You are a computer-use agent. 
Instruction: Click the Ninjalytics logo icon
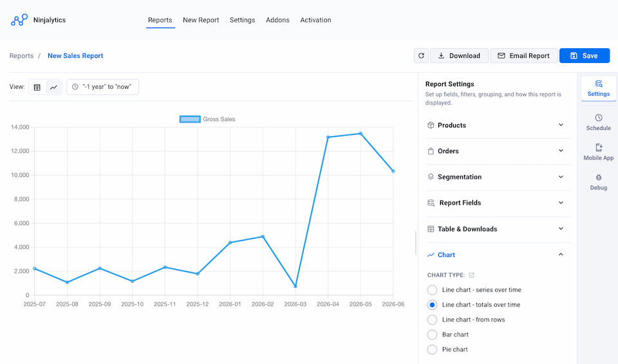(19, 20)
